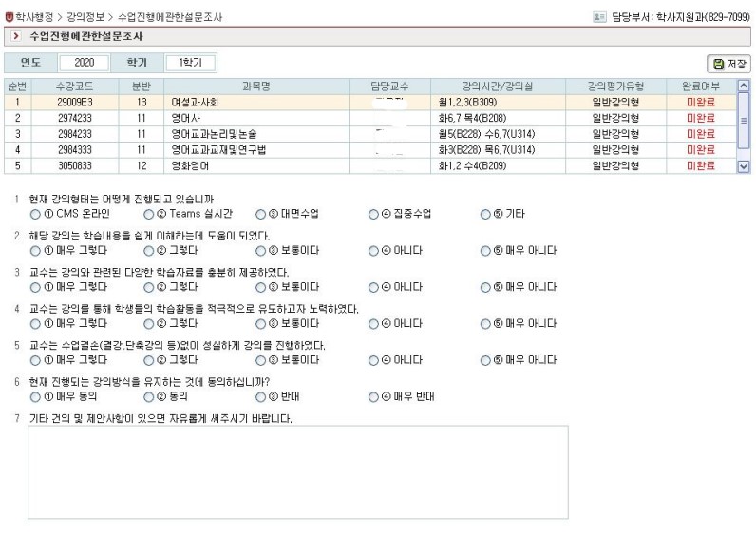
Task: Pick '보통이다' for question 3
Action: coord(261,287)
